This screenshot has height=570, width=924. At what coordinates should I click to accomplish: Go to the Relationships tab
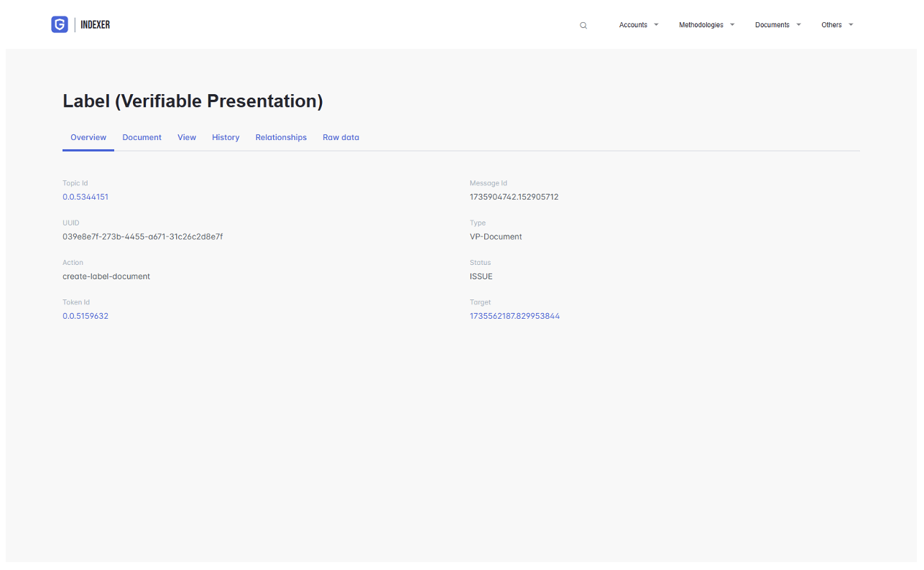pos(281,137)
